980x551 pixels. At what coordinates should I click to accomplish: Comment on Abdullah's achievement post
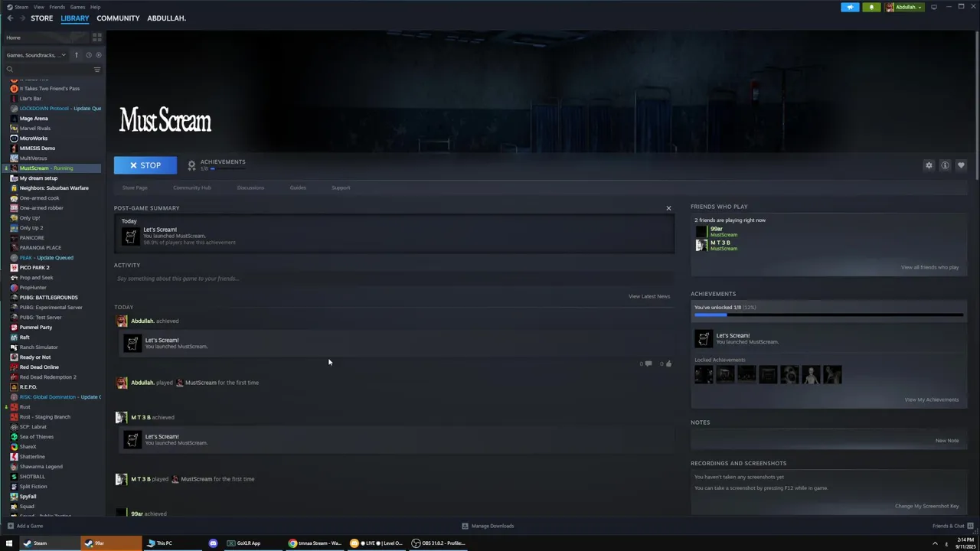[648, 364]
